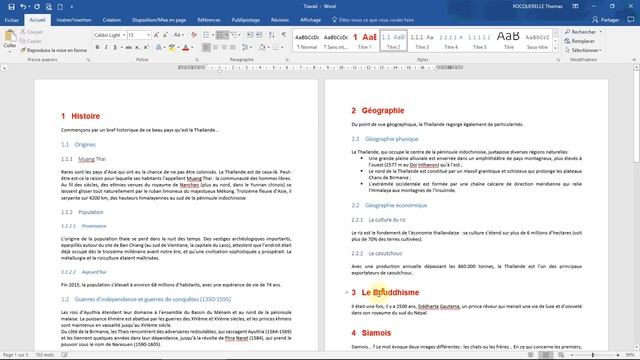The image size is (640, 360).
Task: Create a new blank document
Action: 60,7
